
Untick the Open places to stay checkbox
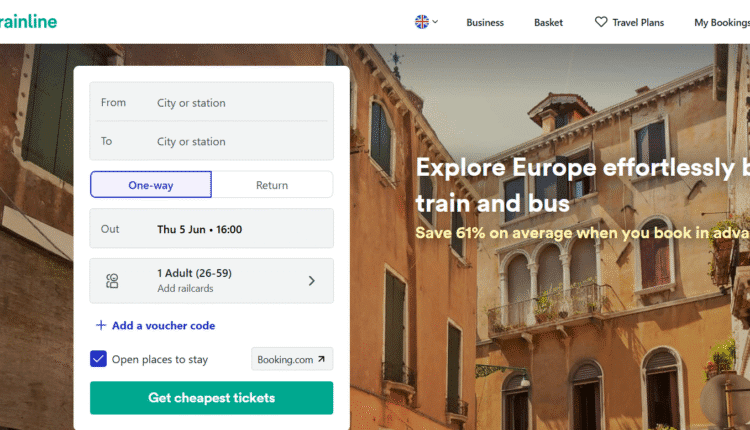click(98, 359)
